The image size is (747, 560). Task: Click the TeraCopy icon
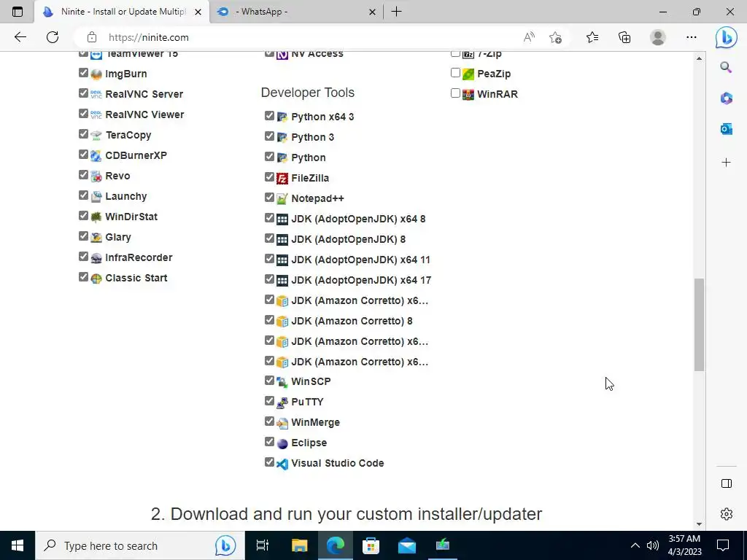tap(96, 135)
